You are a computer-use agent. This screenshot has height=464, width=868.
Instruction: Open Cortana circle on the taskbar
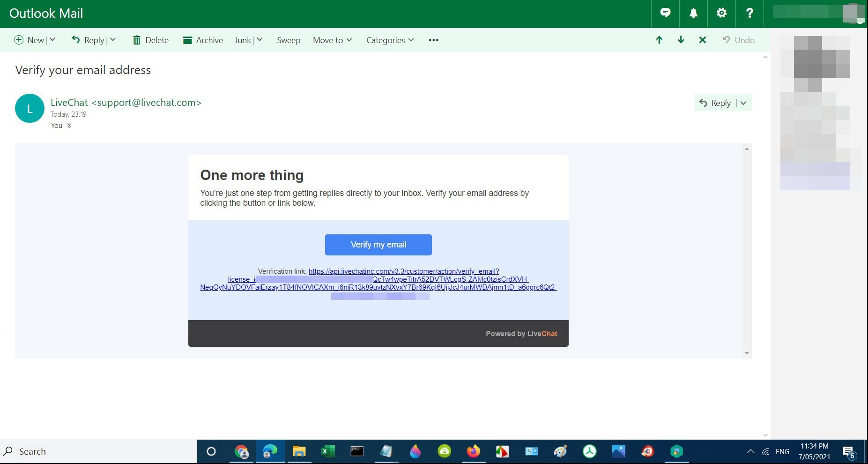click(211, 452)
